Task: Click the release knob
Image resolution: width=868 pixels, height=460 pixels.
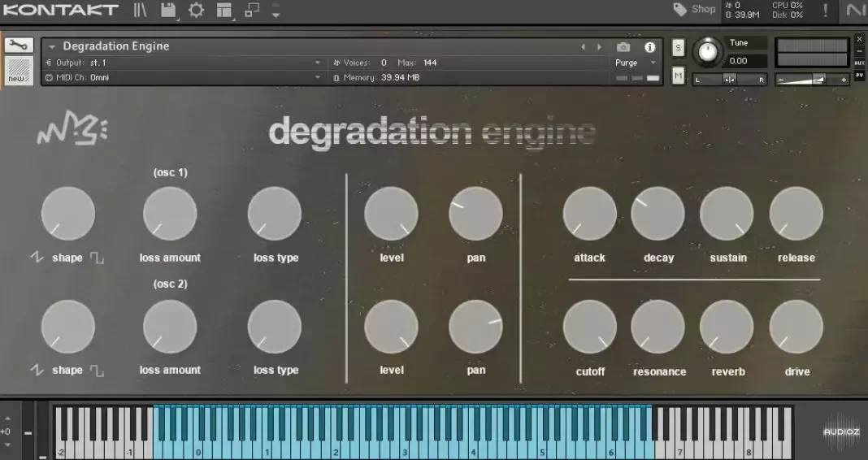Action: (x=796, y=214)
